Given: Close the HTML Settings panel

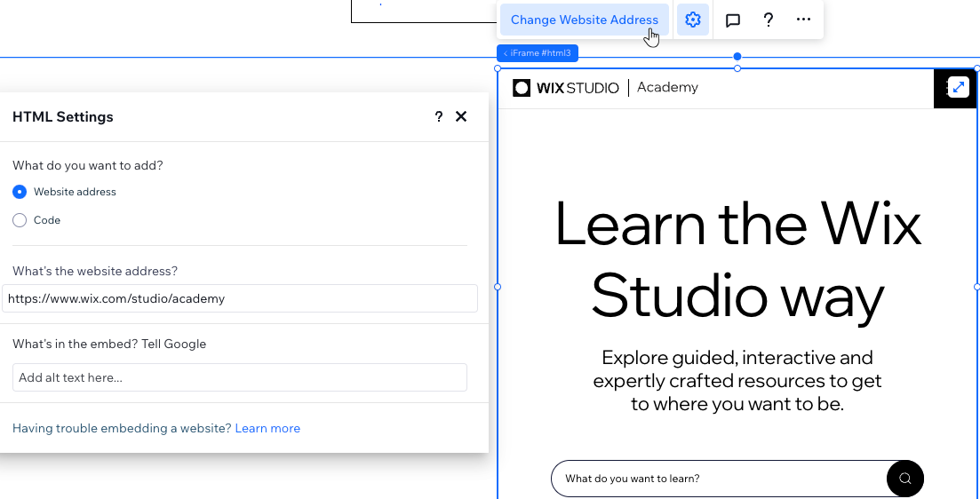Looking at the screenshot, I should pyautogui.click(x=461, y=116).
